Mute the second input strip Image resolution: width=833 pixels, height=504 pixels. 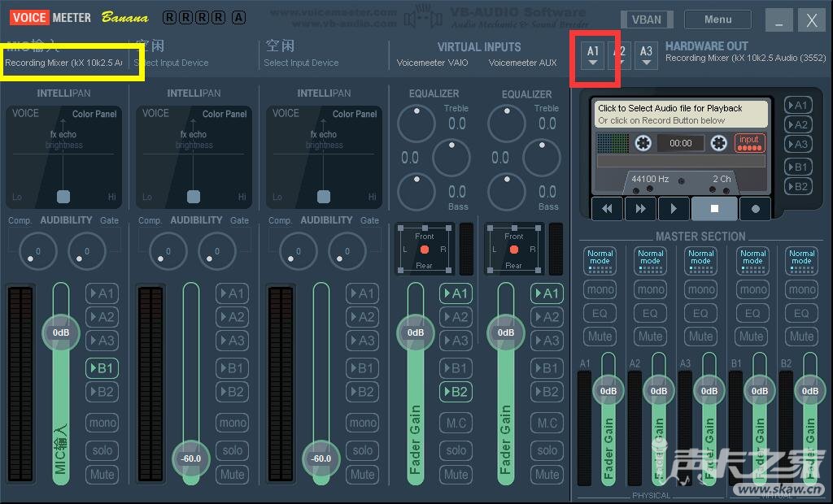point(232,474)
